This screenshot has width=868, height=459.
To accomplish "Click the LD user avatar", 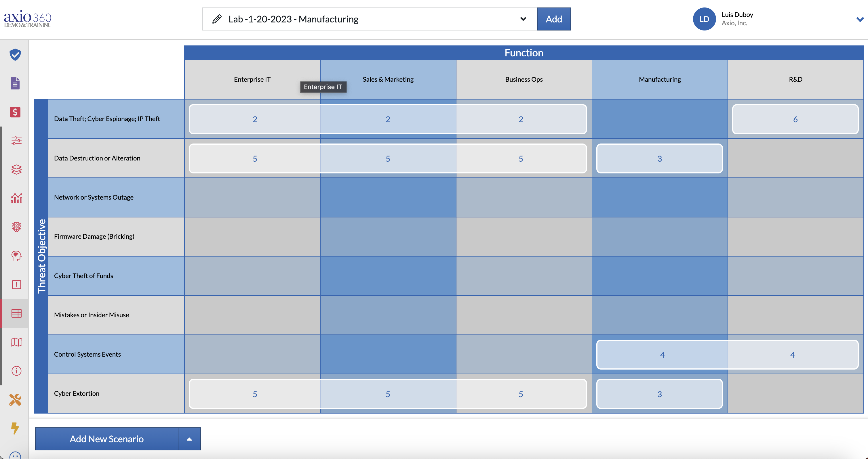I will pyautogui.click(x=704, y=19).
